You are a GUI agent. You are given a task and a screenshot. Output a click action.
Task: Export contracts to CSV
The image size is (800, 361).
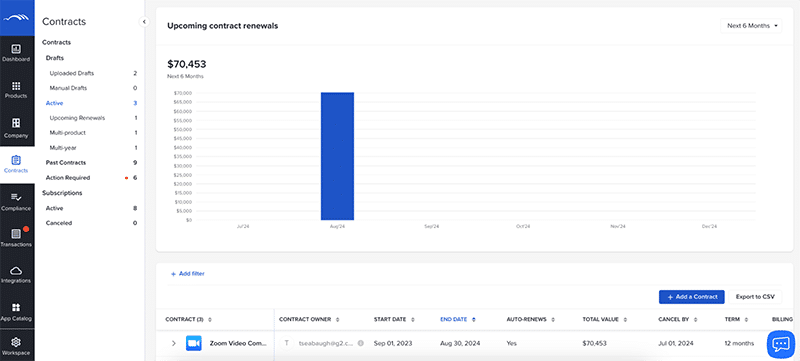(755, 297)
